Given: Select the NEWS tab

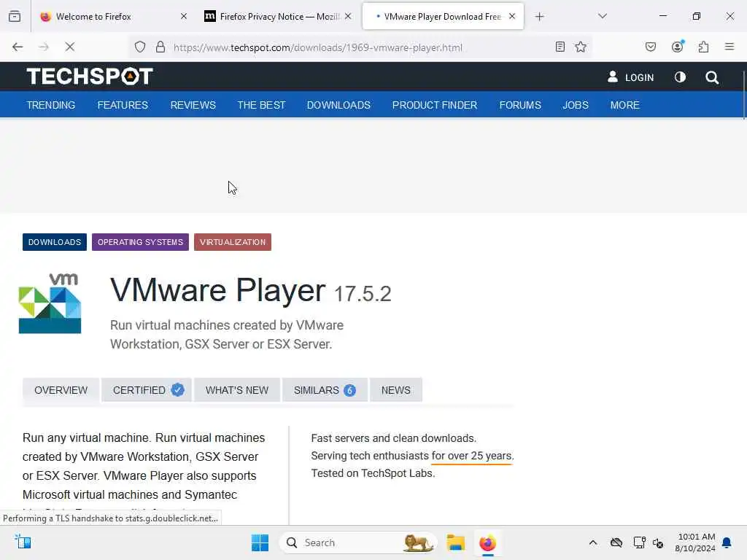Looking at the screenshot, I should (x=396, y=390).
